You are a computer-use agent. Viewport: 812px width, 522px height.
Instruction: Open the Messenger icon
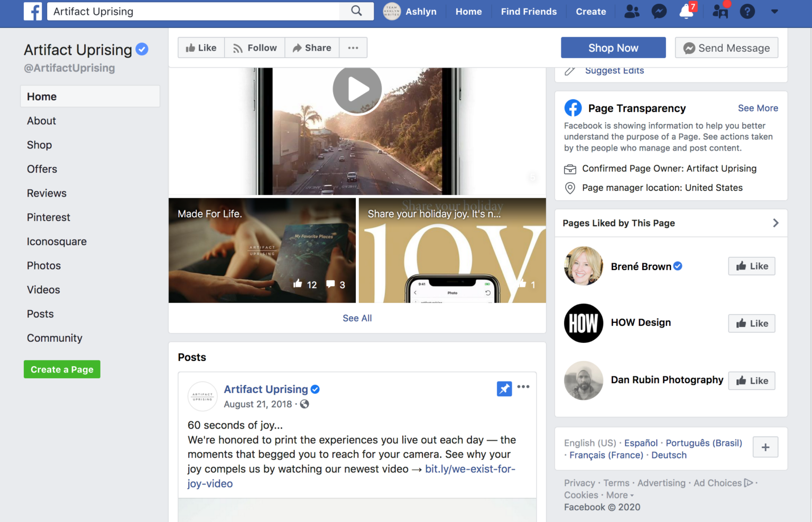click(x=659, y=11)
